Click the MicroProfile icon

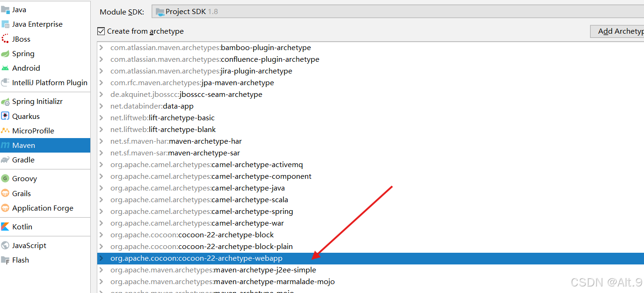click(5, 131)
